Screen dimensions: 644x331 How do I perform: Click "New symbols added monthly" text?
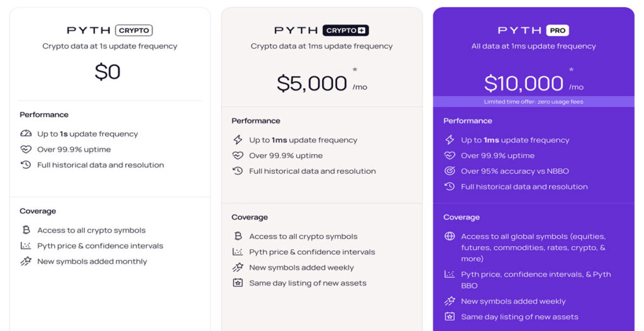[92, 261]
